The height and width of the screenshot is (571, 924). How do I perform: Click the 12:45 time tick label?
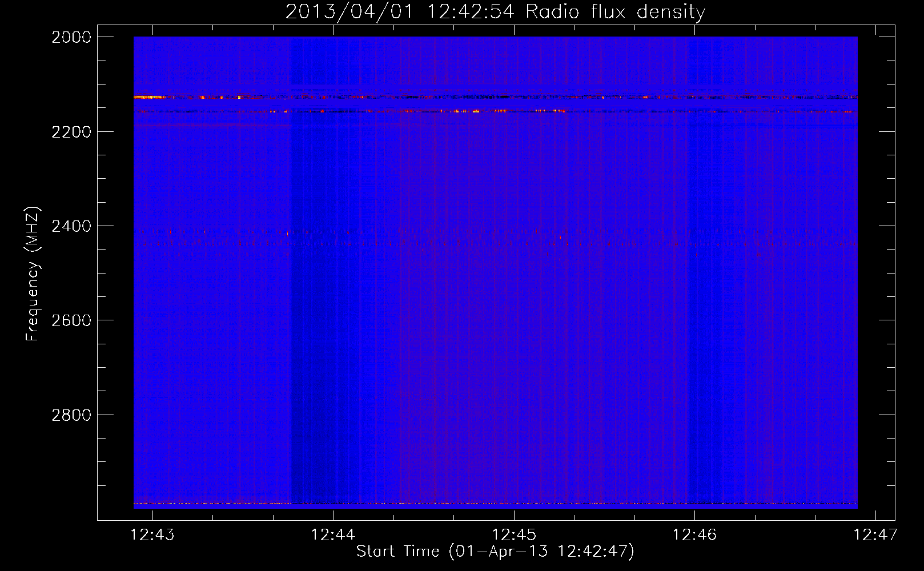(x=514, y=534)
